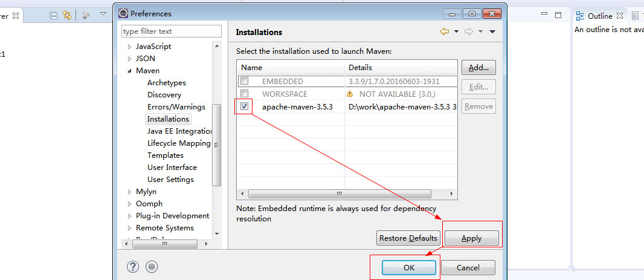Open the Installations page view menu triangle
Image resolution: width=644 pixels, height=280 pixels.
492,32
